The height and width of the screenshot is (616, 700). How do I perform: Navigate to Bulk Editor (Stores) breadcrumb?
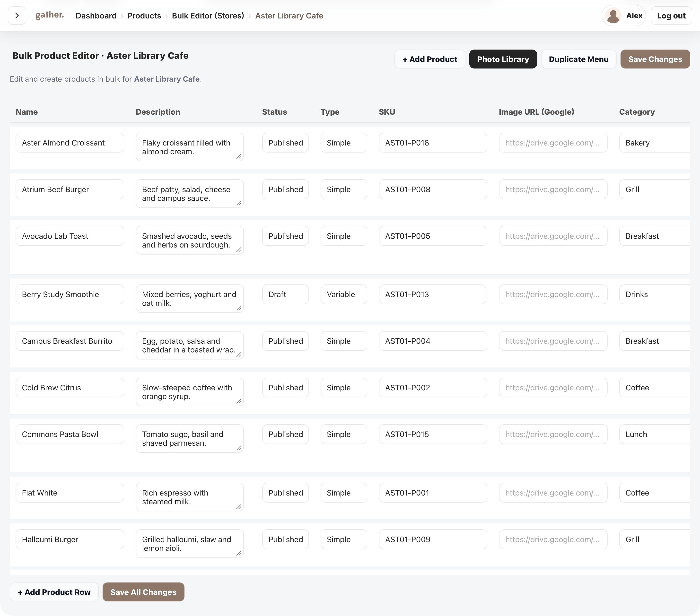(x=208, y=16)
